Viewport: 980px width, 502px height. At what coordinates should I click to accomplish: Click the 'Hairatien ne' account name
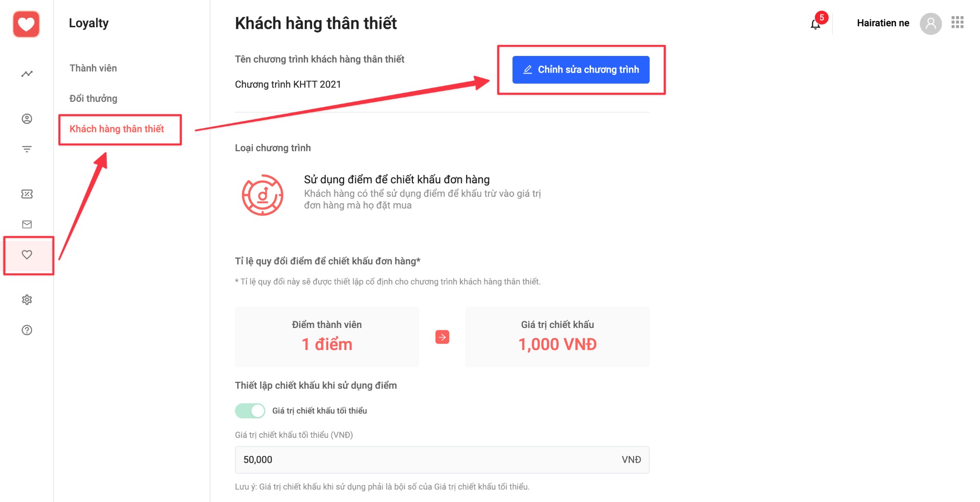[883, 23]
